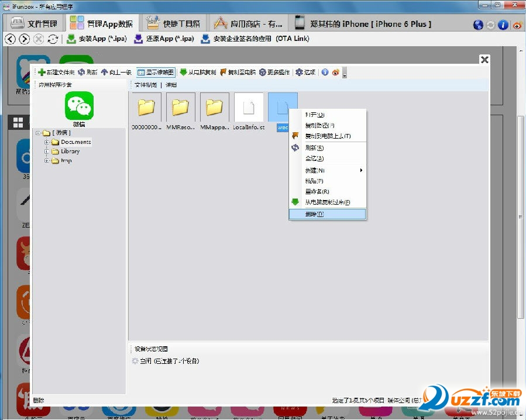Open the Weibo icon at top right
Image resolution: width=526 pixels, height=420 pixels.
tap(517, 25)
